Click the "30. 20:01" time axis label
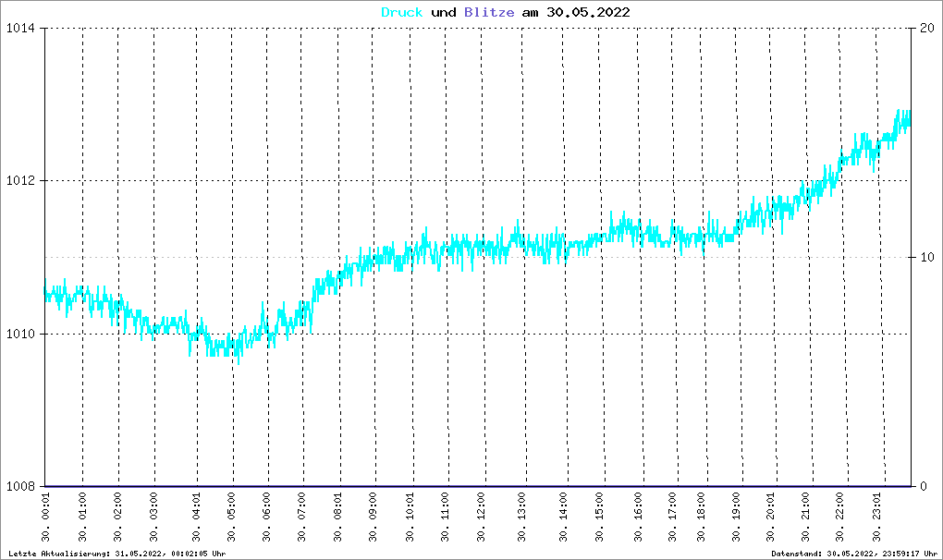Image resolution: width=943 pixels, height=560 pixels. [x=771, y=517]
